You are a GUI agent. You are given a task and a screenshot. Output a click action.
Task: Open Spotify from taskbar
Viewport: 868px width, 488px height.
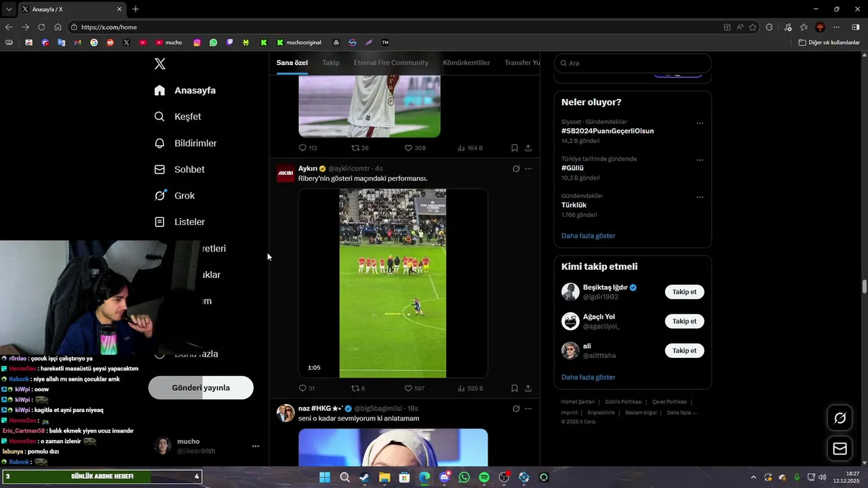pyautogui.click(x=484, y=477)
